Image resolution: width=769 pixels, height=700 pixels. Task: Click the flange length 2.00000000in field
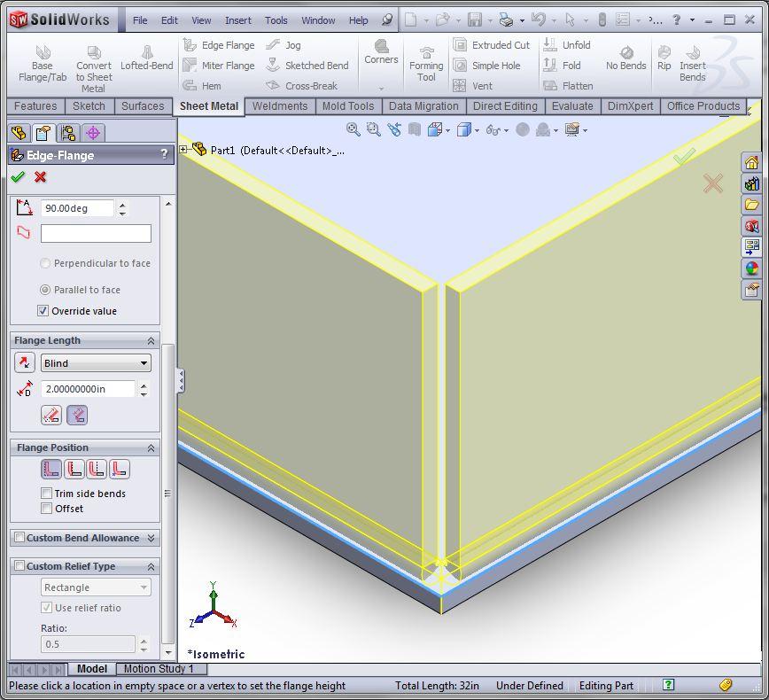click(88, 389)
